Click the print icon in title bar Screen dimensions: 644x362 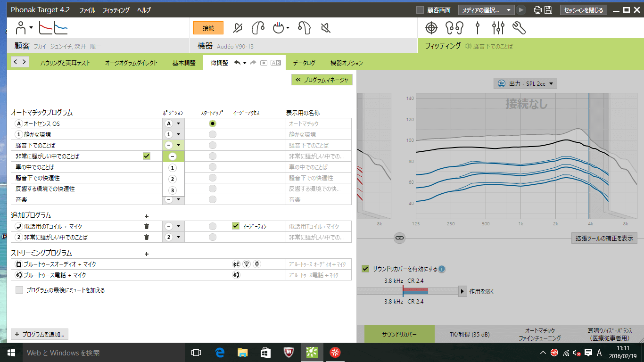pyautogui.click(x=537, y=10)
